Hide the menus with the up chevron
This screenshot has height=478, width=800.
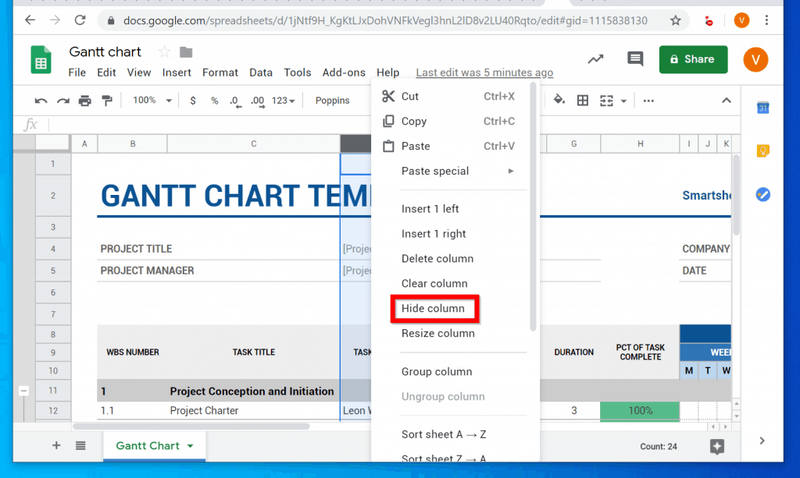coord(726,100)
